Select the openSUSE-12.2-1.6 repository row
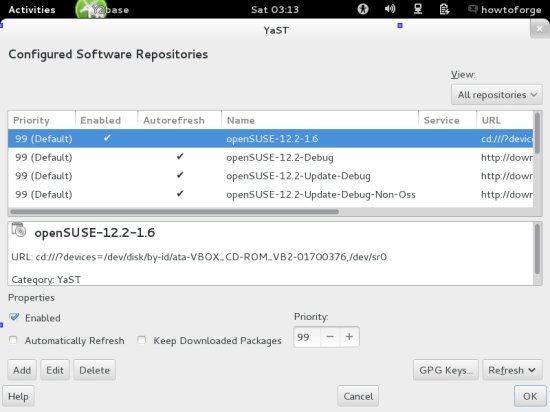 [270, 139]
